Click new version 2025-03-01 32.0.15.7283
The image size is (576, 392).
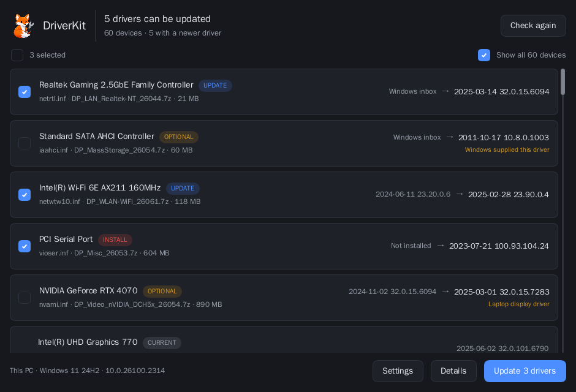[x=501, y=292]
